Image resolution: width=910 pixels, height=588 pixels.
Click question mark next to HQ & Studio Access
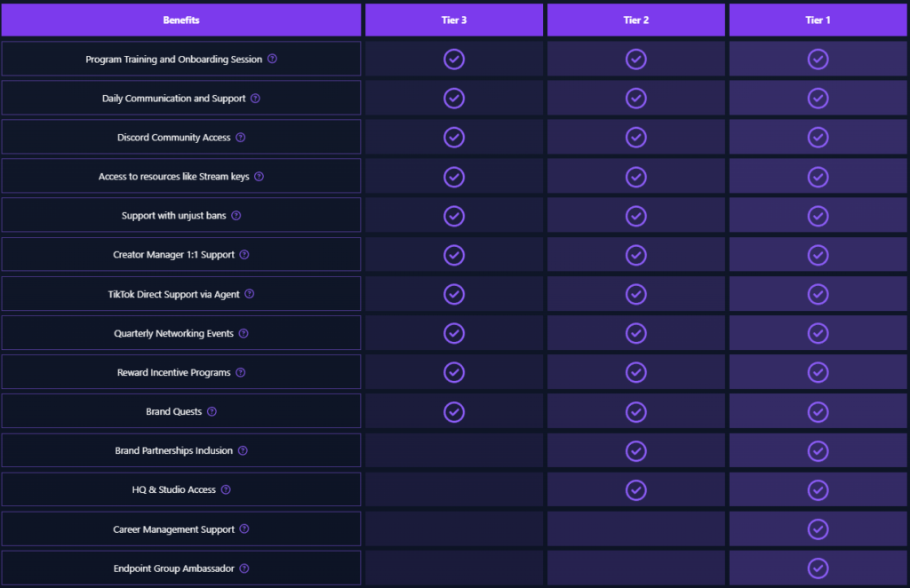[x=226, y=490]
